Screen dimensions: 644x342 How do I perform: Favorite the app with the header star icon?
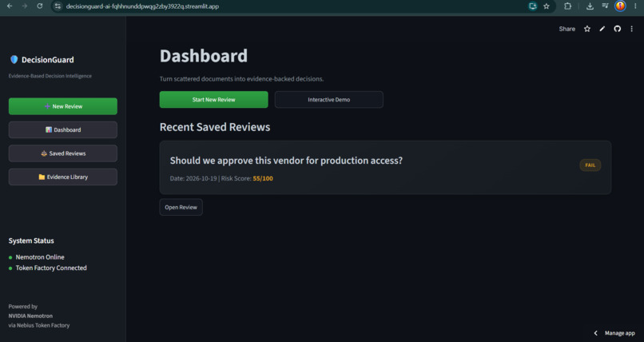pyautogui.click(x=587, y=29)
